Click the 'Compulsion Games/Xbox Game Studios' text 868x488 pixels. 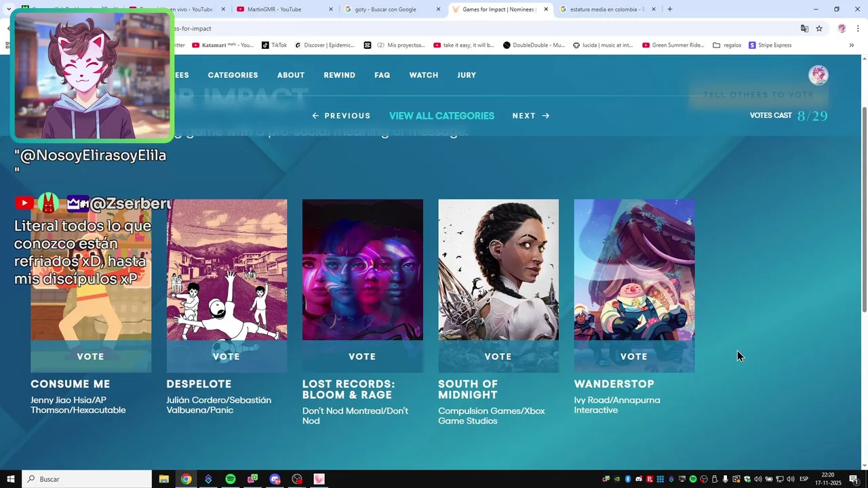click(492, 416)
